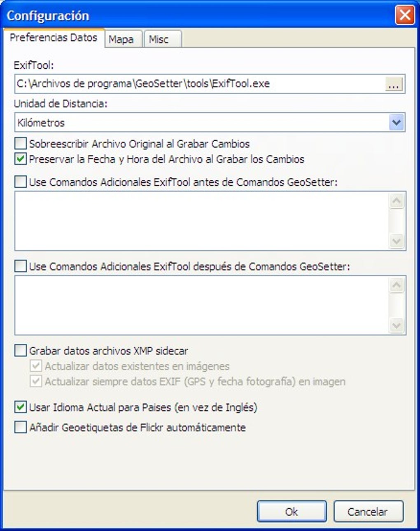This screenshot has width=420, height=531.
Task: Enable additional ExifTool commands antes de GeoSetter
Action: click(20, 182)
